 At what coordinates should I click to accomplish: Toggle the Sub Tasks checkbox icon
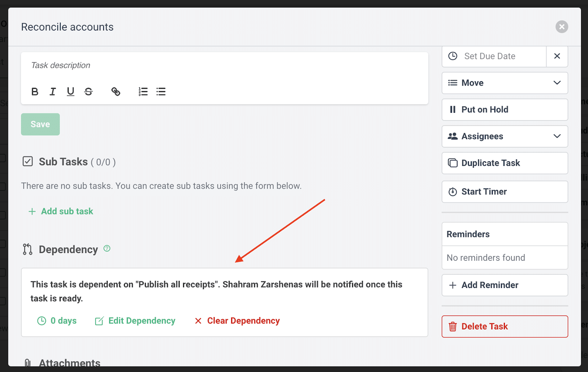27,161
